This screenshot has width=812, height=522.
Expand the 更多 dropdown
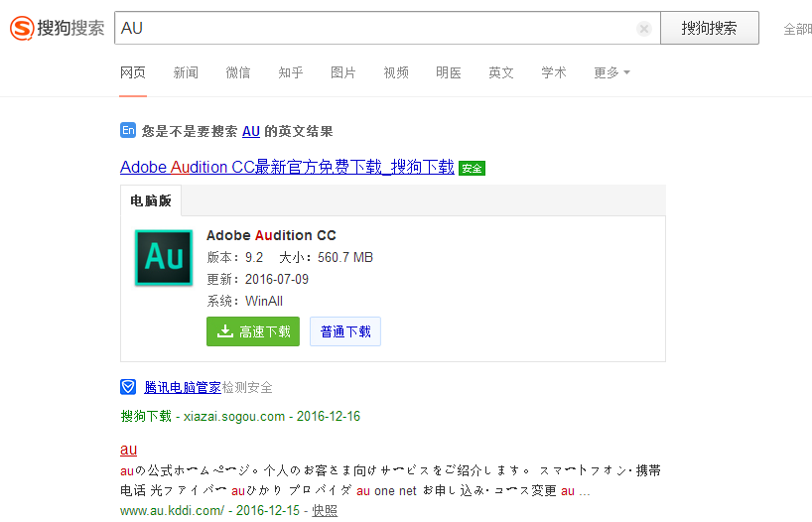(611, 72)
